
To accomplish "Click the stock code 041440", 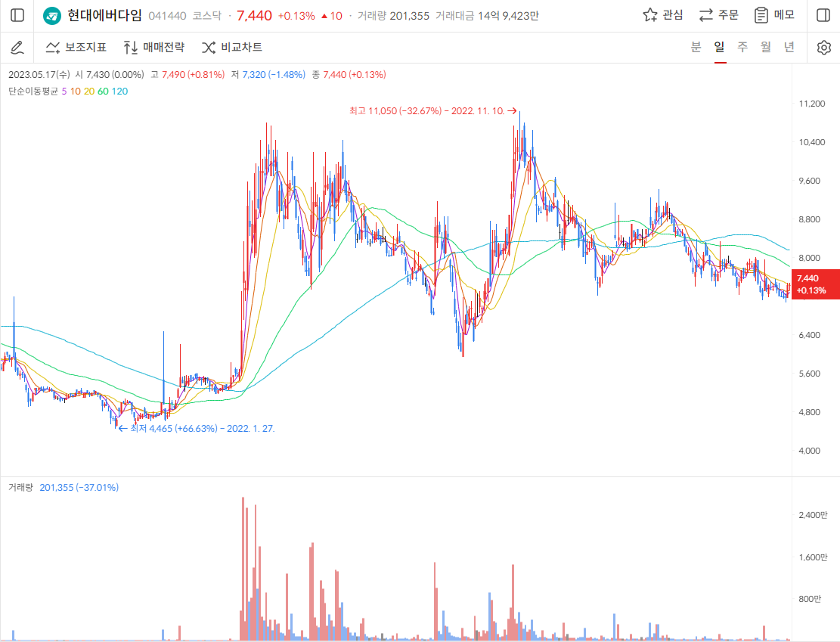I will [x=167, y=16].
